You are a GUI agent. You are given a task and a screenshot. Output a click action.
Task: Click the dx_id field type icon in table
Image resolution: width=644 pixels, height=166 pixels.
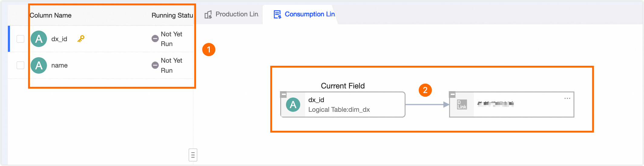39,39
